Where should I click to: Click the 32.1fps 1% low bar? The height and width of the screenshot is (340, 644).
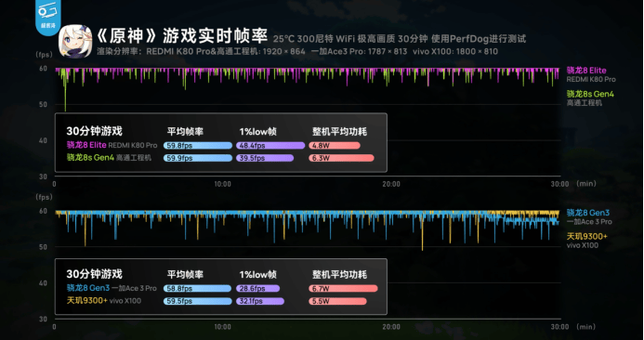260,301
